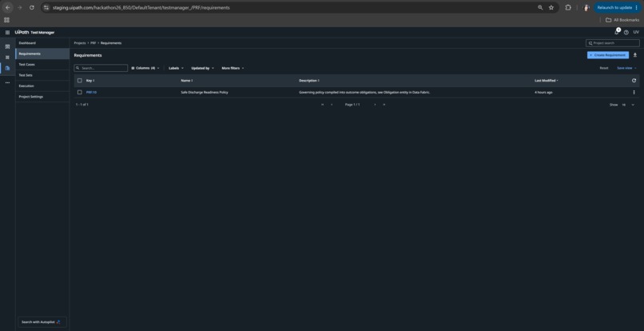Open the notifications bell
This screenshot has height=331, width=644.
pos(617,32)
